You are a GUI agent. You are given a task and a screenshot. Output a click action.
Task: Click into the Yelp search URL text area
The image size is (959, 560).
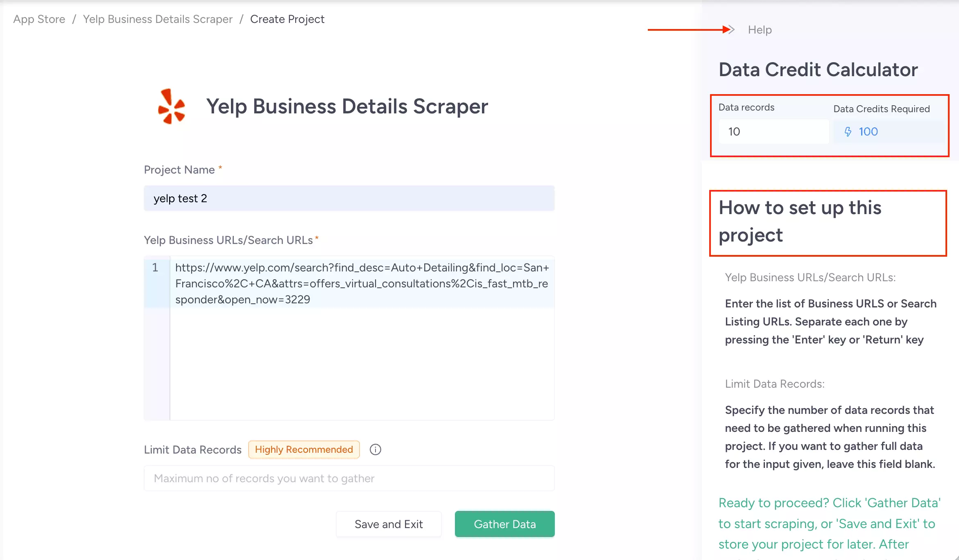click(x=362, y=338)
